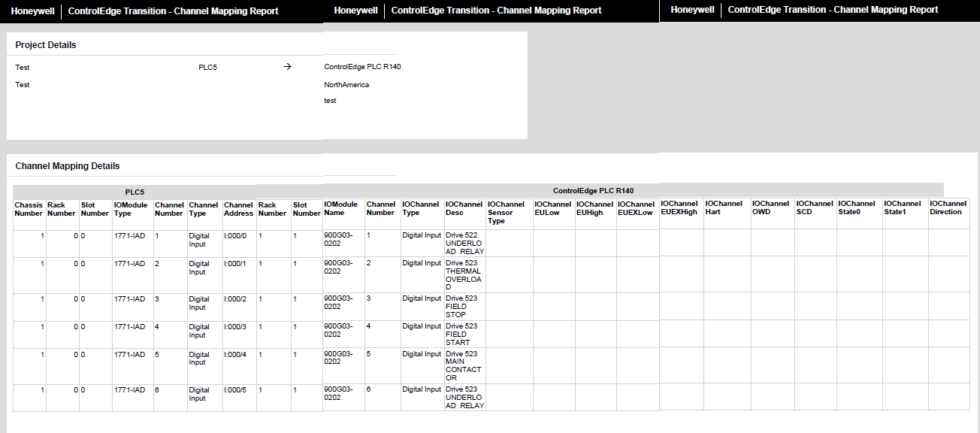
Task: Click ControlEdge PLC R140 in Project Details
Action: pos(362,67)
